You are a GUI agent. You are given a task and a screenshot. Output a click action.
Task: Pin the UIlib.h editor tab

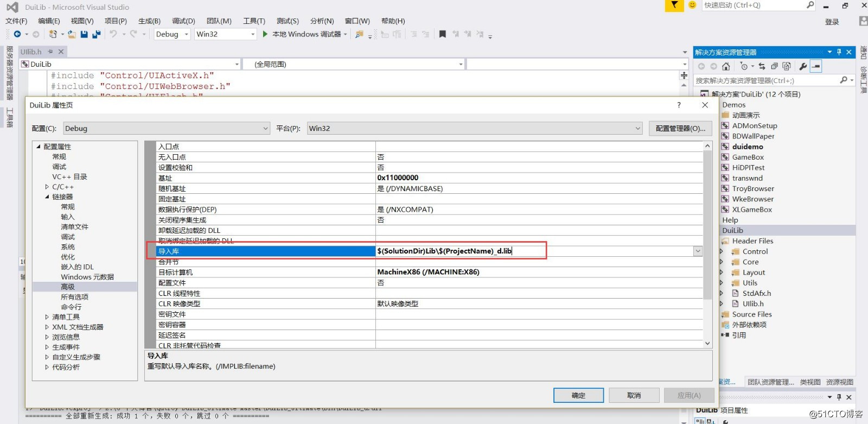click(x=50, y=52)
